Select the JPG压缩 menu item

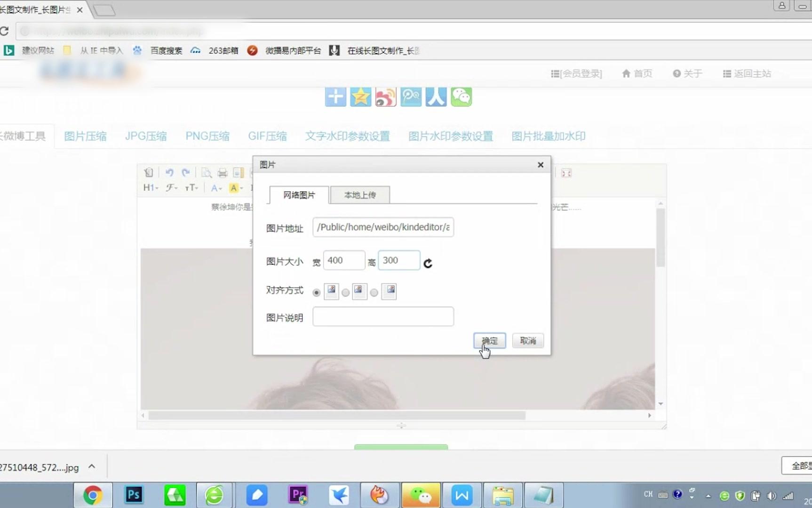pos(146,136)
